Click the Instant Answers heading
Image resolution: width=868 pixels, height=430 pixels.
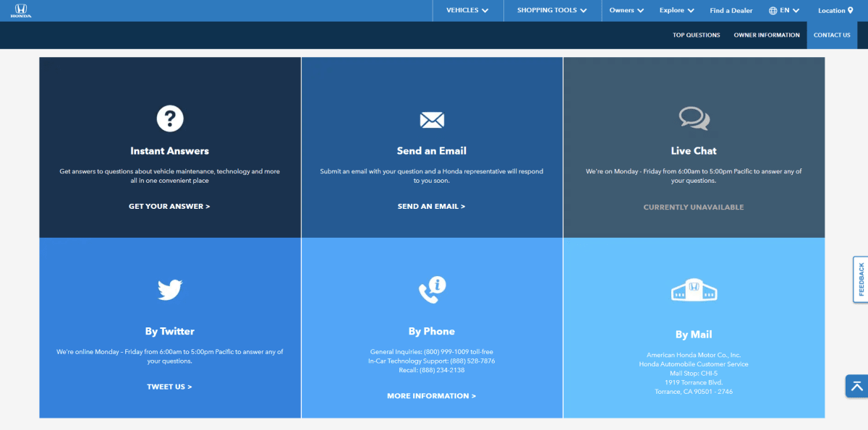point(169,151)
